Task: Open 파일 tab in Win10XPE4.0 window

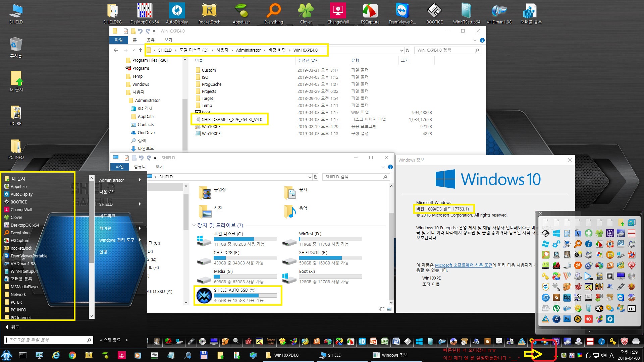Action: pyautogui.click(x=119, y=40)
